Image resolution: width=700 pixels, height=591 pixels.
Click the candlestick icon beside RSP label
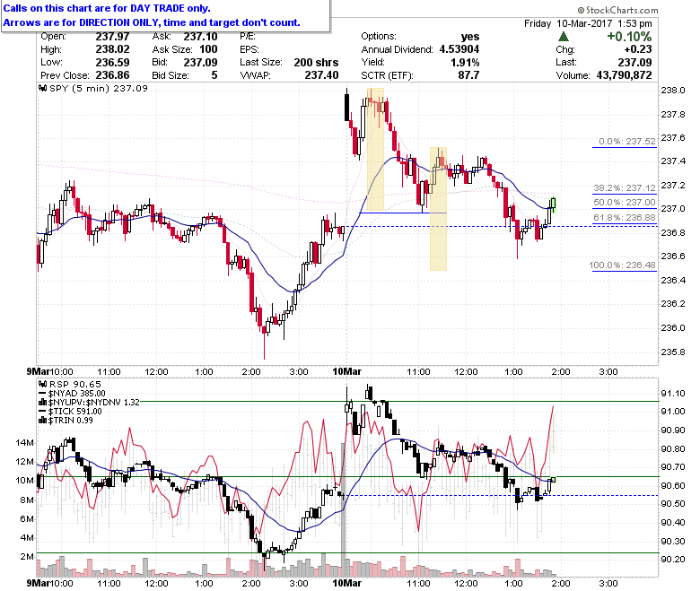(x=43, y=384)
